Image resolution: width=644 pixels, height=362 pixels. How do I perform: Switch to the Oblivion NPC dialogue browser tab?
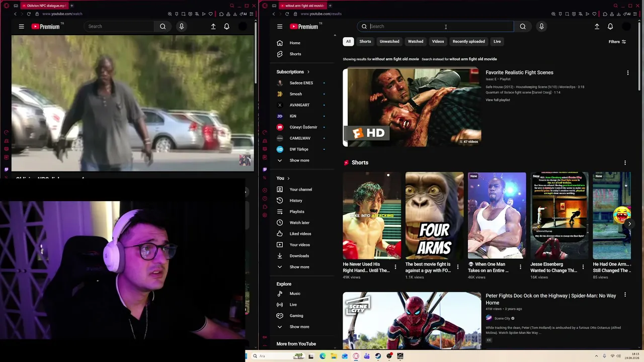point(44,6)
